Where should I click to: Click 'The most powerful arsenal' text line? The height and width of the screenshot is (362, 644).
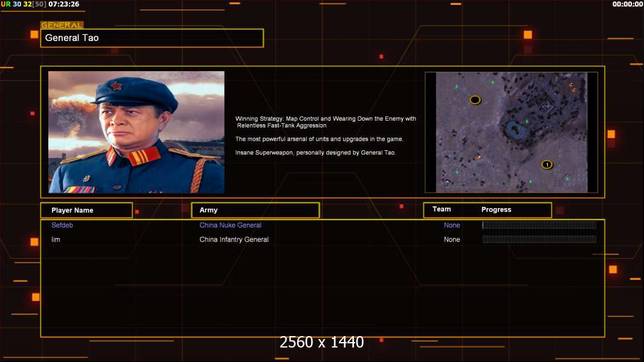point(319,139)
